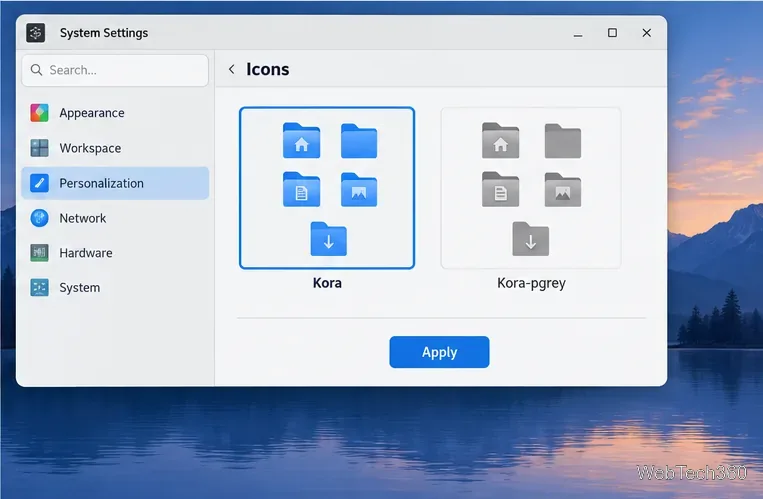Click the Appearance colorful icon

pyautogui.click(x=39, y=113)
